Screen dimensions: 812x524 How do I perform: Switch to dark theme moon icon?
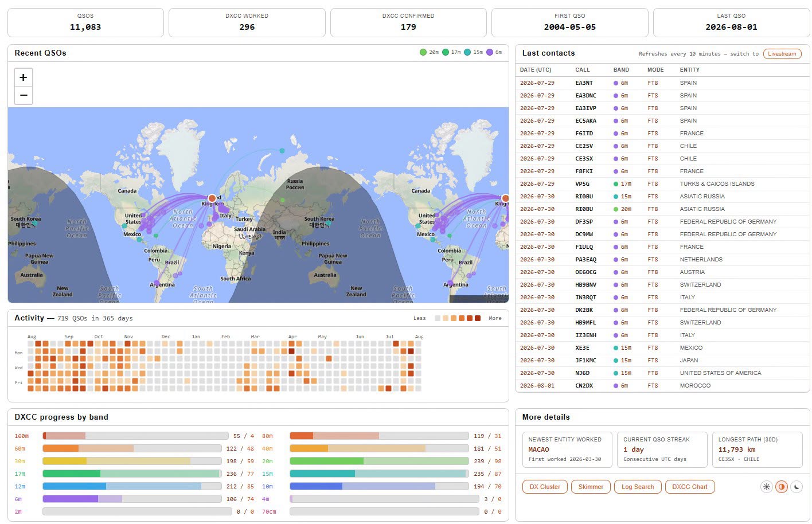(797, 487)
